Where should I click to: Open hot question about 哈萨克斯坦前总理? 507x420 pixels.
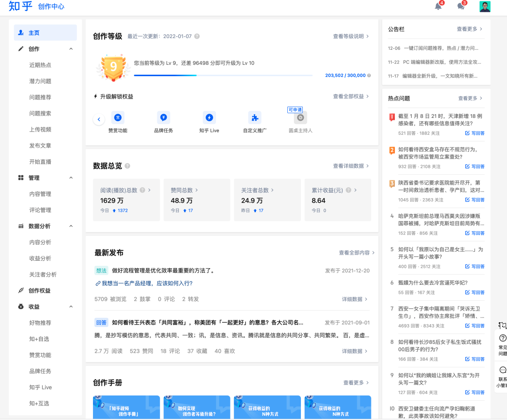[x=441, y=220]
